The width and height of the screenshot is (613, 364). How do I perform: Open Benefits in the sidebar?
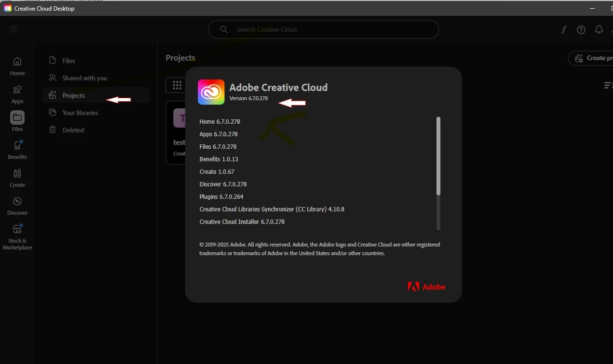point(17,150)
